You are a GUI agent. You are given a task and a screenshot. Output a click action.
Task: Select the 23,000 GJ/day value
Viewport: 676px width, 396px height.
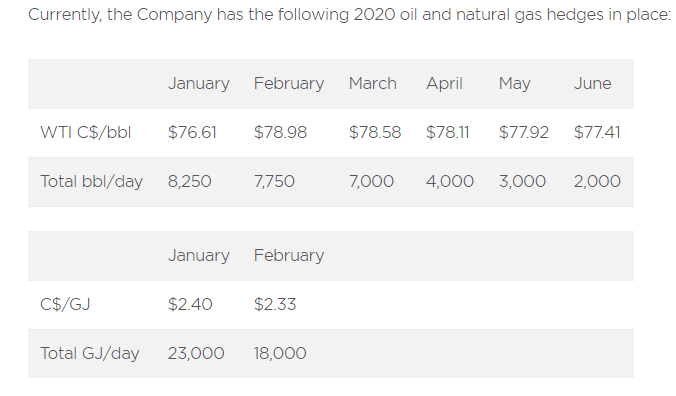pos(196,354)
